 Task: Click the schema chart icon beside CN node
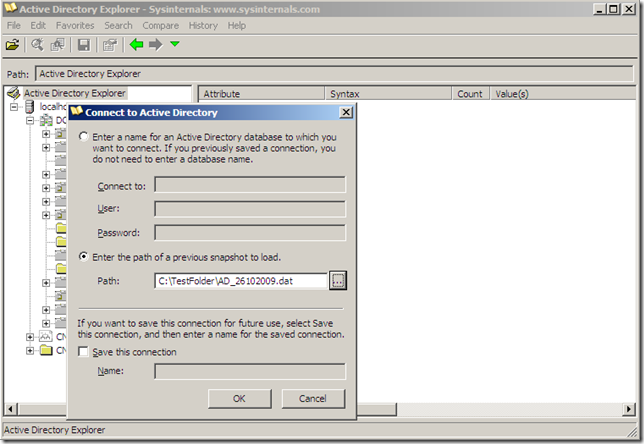(46, 337)
